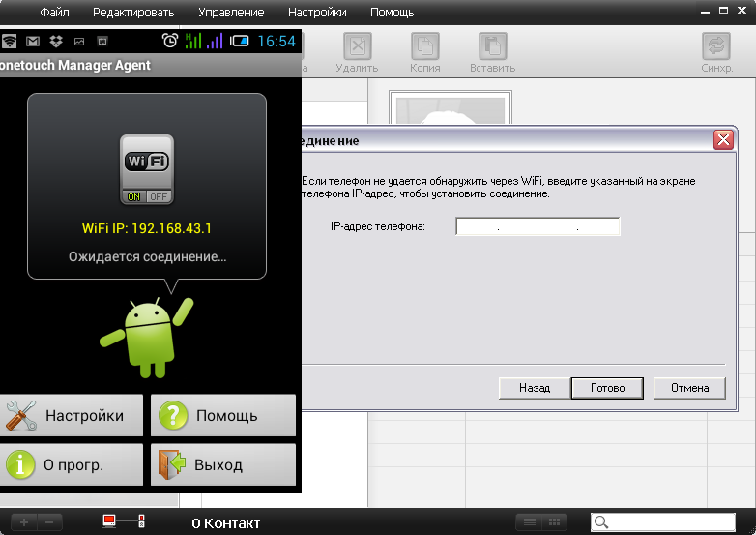The image size is (756, 535).
Task: Click the image notification icon on phone
Action: [79, 42]
